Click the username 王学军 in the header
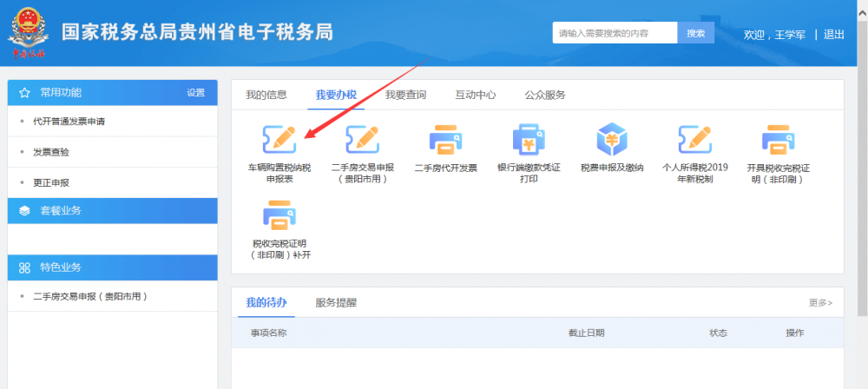This screenshot has width=868, height=389. tap(790, 35)
